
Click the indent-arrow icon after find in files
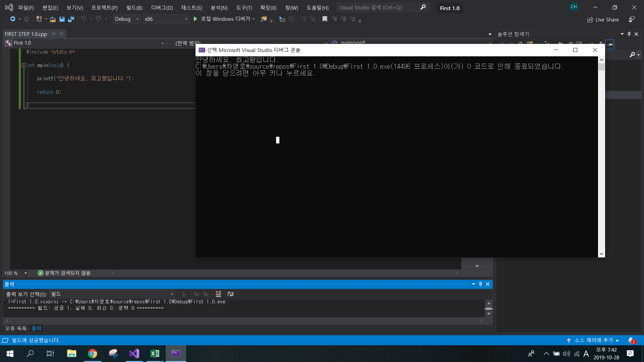point(282,19)
